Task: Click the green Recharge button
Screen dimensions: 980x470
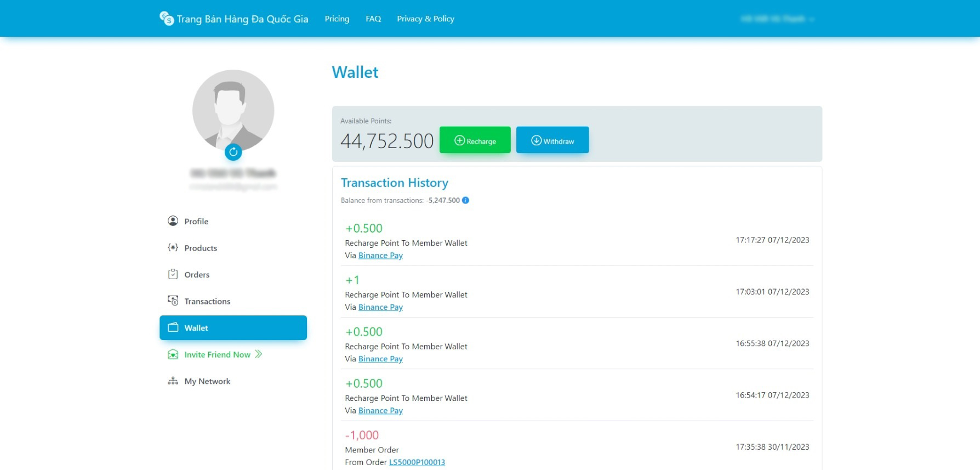Action: pyautogui.click(x=475, y=140)
